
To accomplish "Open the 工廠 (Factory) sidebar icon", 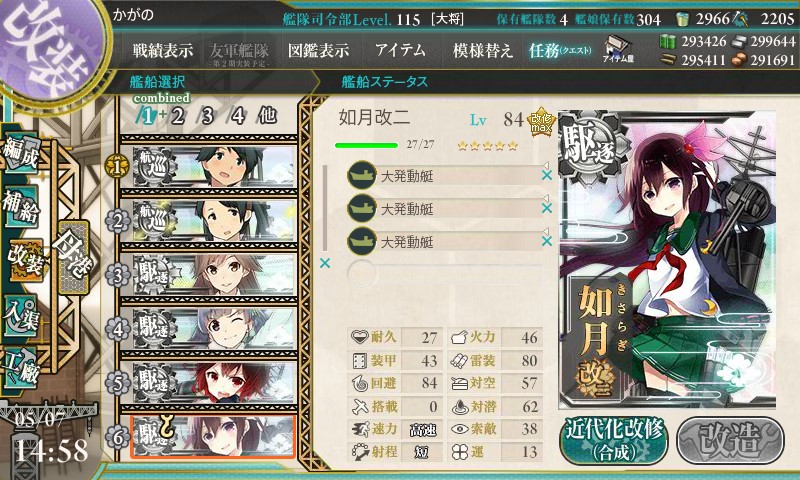I will [21, 368].
